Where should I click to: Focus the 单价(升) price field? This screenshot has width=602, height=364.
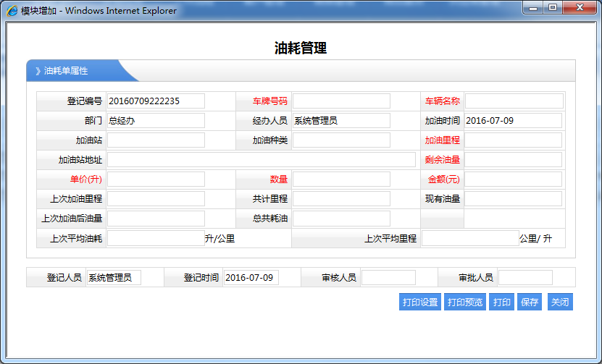pos(156,179)
